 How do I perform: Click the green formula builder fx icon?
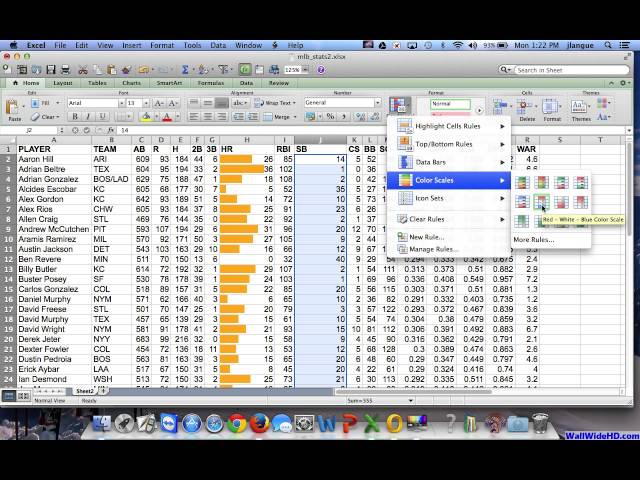click(245, 70)
